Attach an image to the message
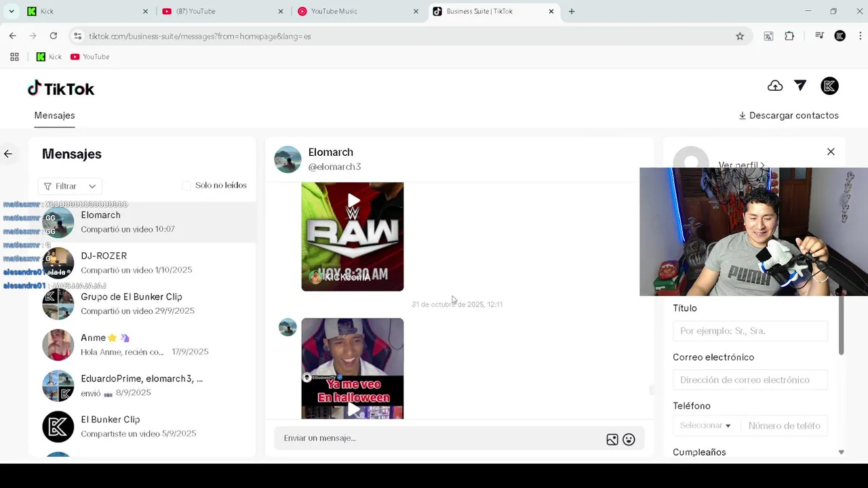 (x=612, y=439)
